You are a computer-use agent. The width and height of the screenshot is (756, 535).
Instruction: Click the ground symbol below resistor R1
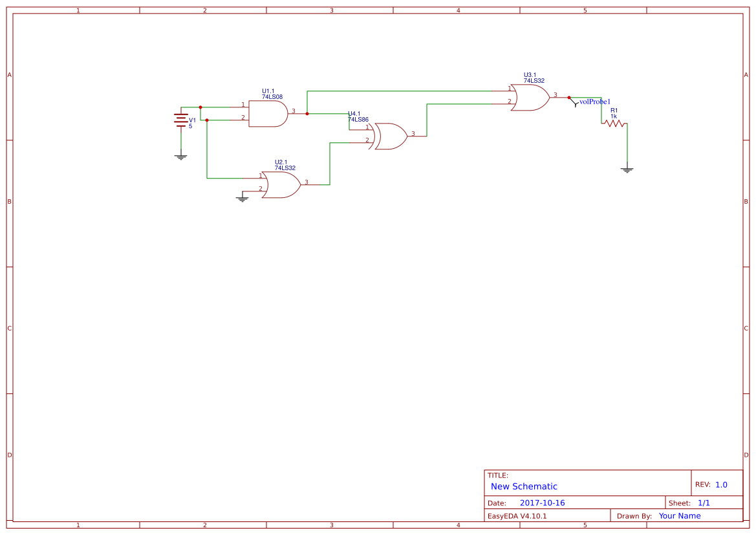click(x=627, y=169)
